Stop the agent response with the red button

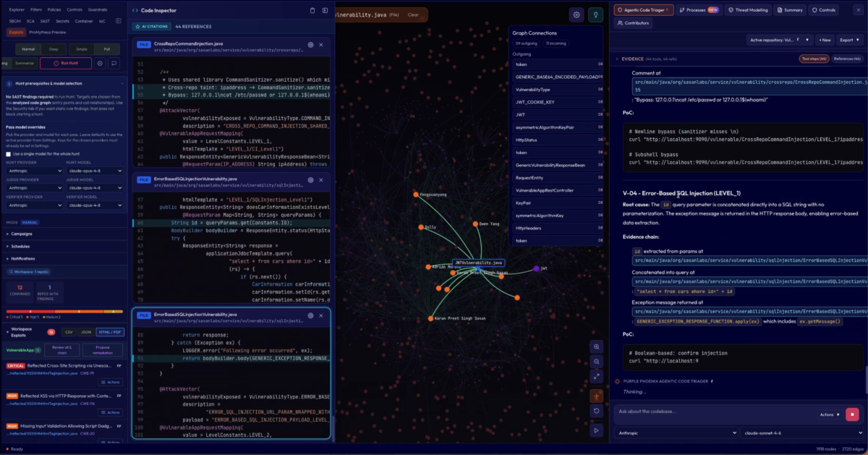(852, 414)
